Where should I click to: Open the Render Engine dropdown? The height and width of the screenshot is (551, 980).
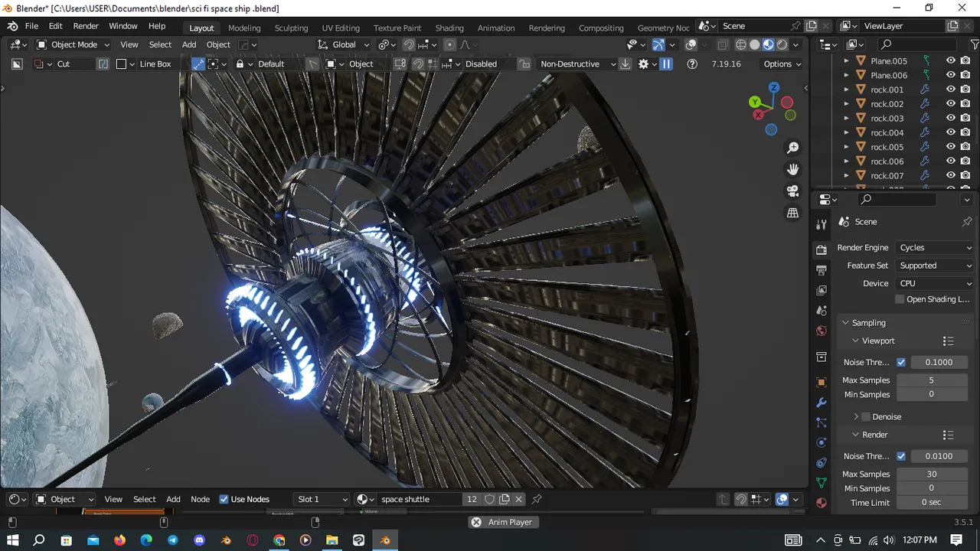935,248
